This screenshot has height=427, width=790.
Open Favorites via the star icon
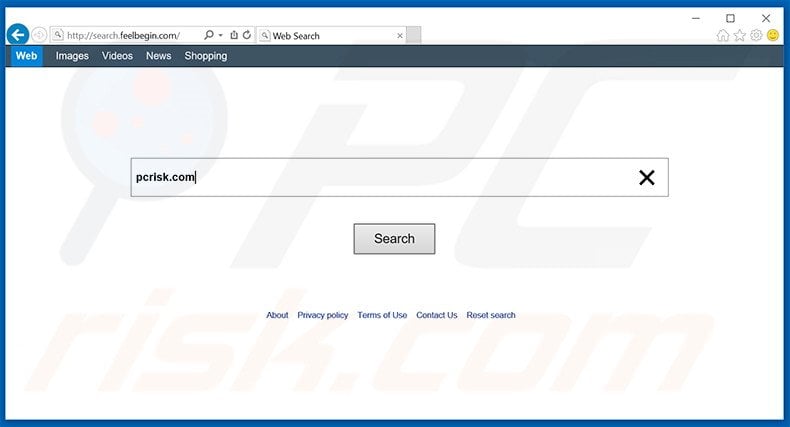(740, 35)
